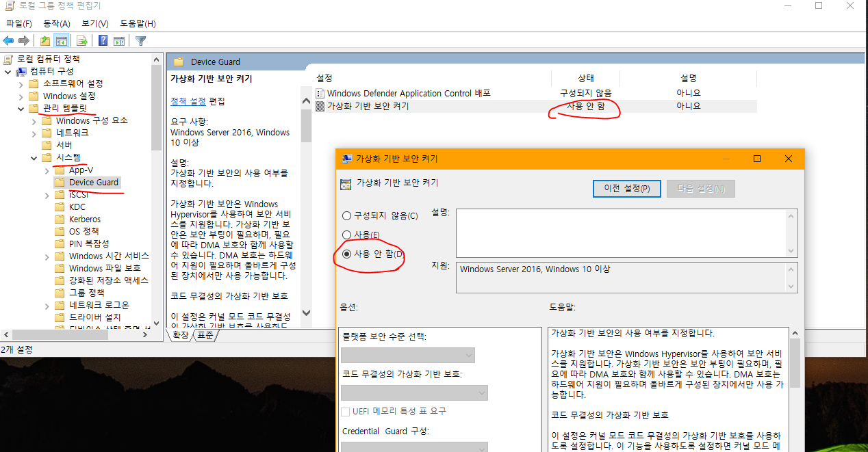The image size is (868, 452).
Task: Click the blue Help question mark icon
Action: click(x=103, y=40)
